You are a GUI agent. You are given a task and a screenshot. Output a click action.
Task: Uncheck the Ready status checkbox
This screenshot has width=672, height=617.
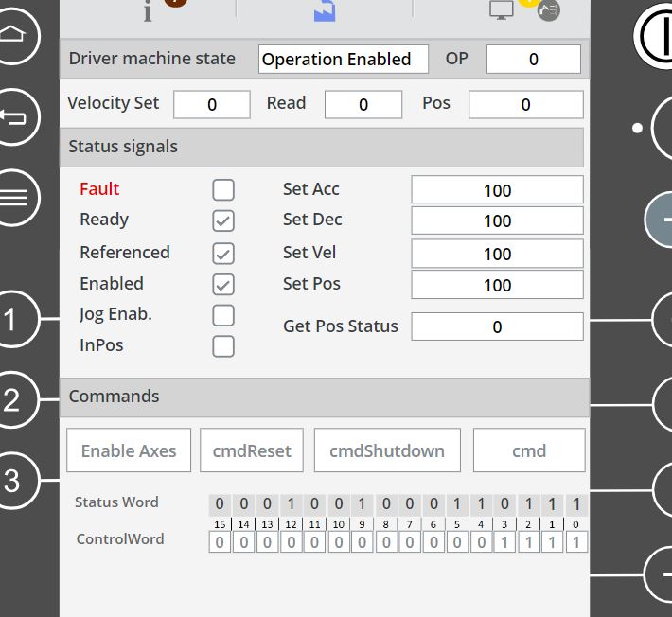(x=223, y=220)
